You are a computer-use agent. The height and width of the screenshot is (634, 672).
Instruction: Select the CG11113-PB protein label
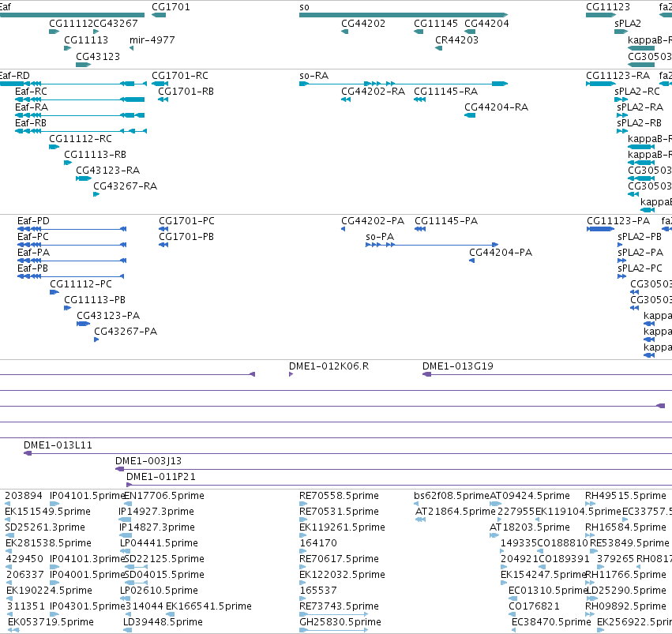[x=94, y=300]
